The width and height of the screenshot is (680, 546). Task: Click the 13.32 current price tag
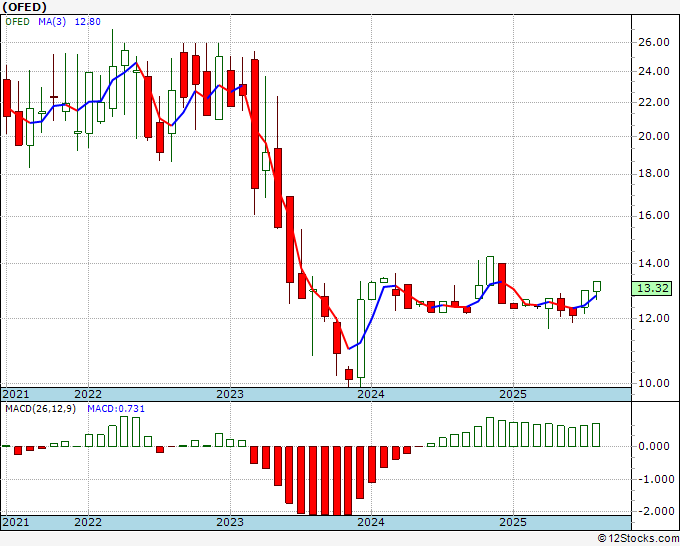coord(653,288)
